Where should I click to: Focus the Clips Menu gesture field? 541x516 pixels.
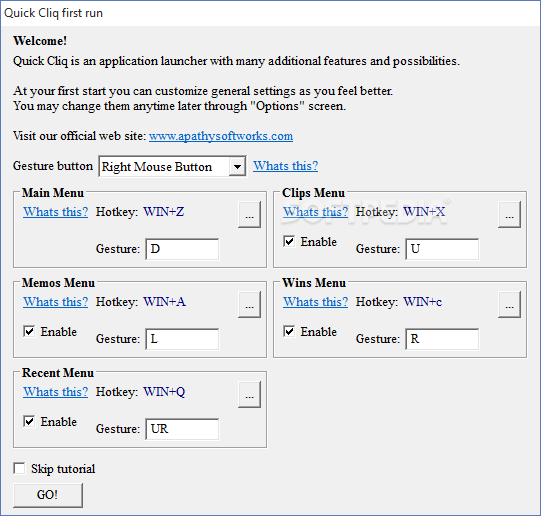(442, 249)
